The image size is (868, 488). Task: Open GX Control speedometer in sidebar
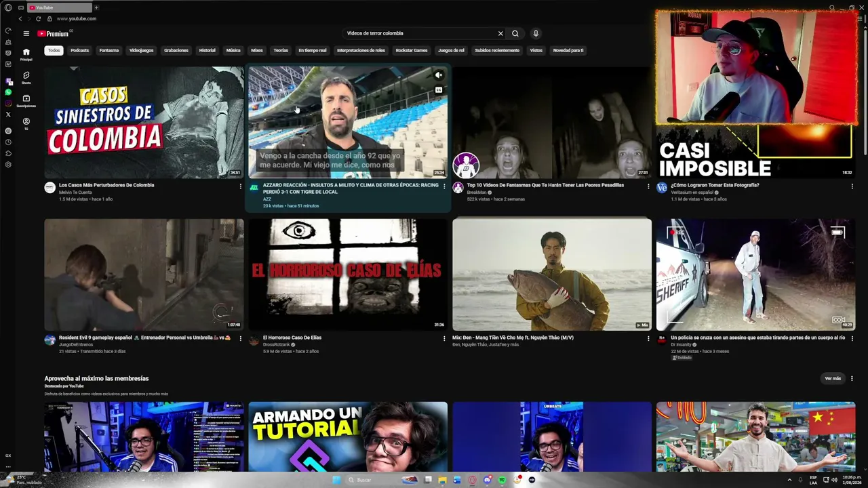coord(8,30)
